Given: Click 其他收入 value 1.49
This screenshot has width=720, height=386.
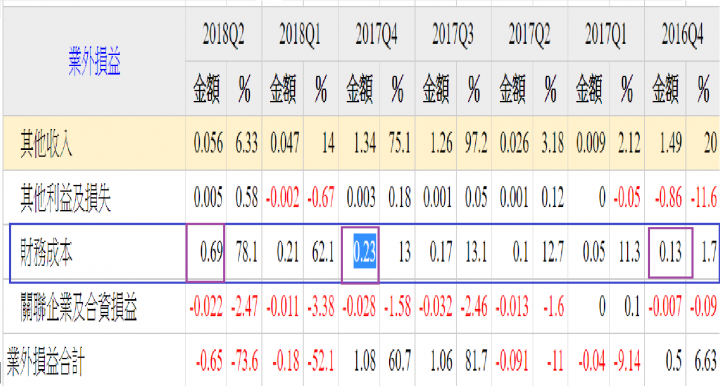Looking at the screenshot, I should tap(671, 143).
